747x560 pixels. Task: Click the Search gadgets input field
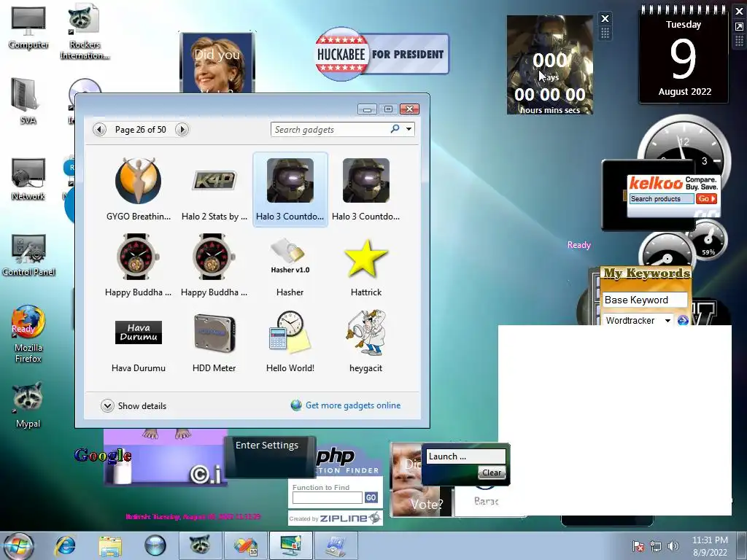pos(330,130)
